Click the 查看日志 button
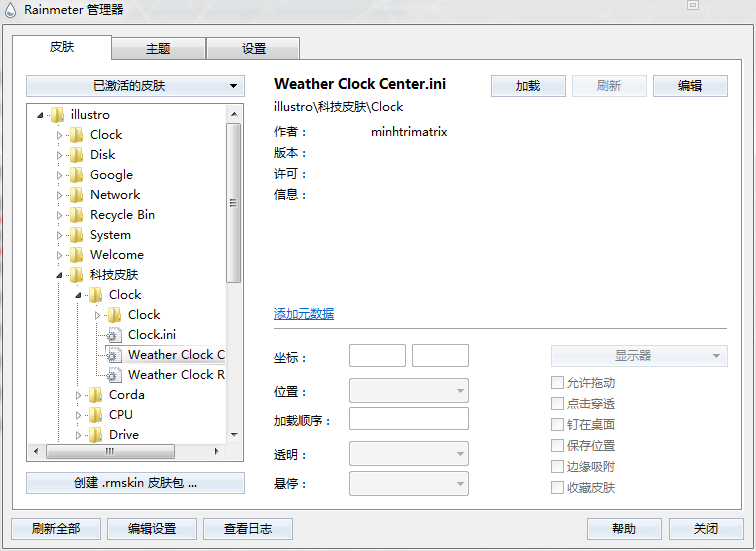Screen dimensions: 756x551 coord(248,529)
